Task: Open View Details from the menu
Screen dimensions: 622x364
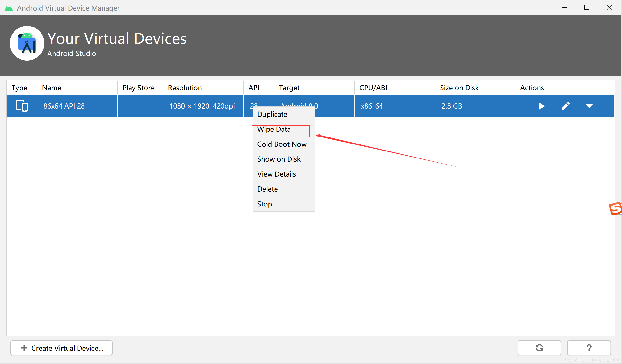Action: (276, 174)
